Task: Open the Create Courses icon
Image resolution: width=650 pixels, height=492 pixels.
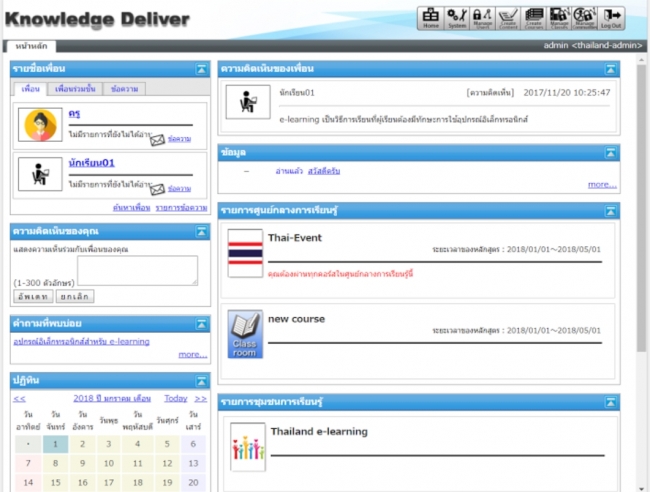Action: pyautogui.click(x=534, y=18)
